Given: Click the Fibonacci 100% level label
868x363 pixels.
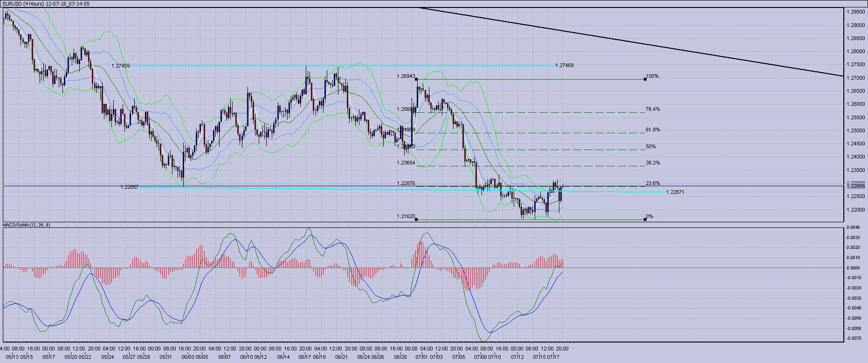Looking at the screenshot, I should (x=652, y=76).
